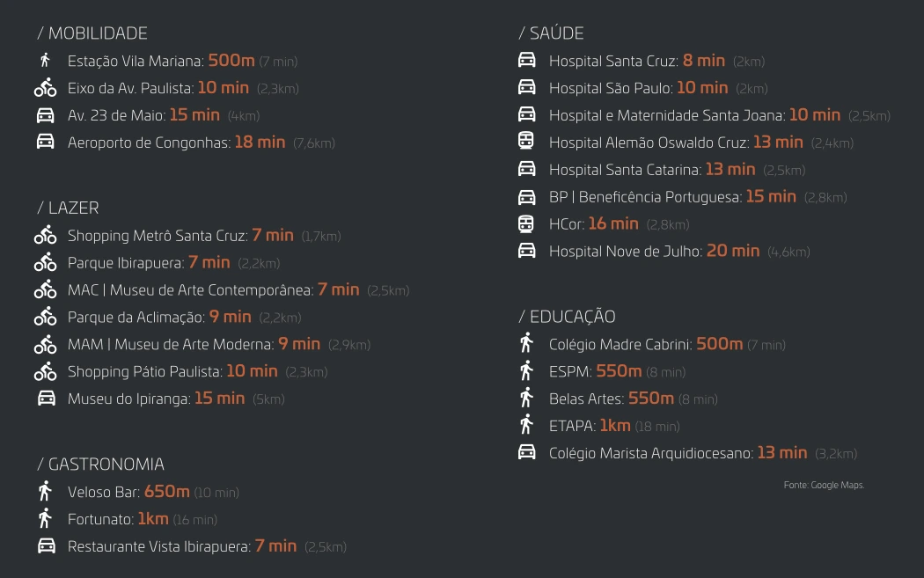The width and height of the screenshot is (924, 578).
Task: Click the Restaurante Vista Ibirapuera entry text
Action: click(158, 546)
